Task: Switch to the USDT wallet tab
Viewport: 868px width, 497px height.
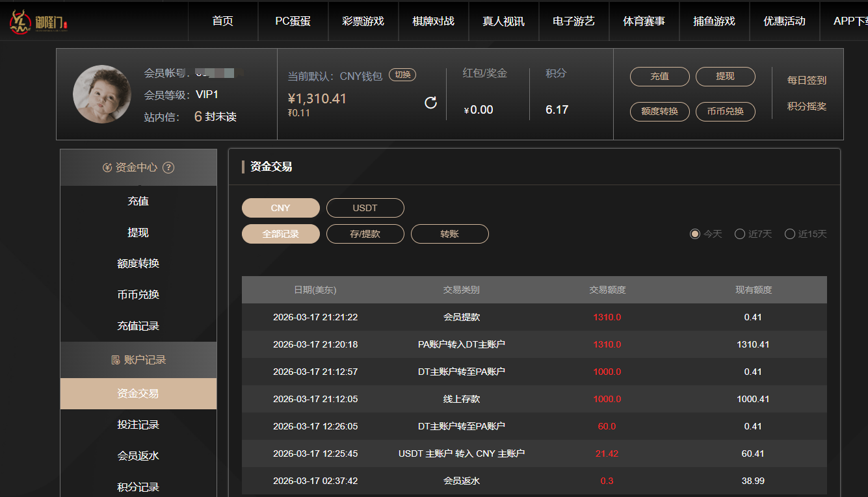Action: click(365, 208)
